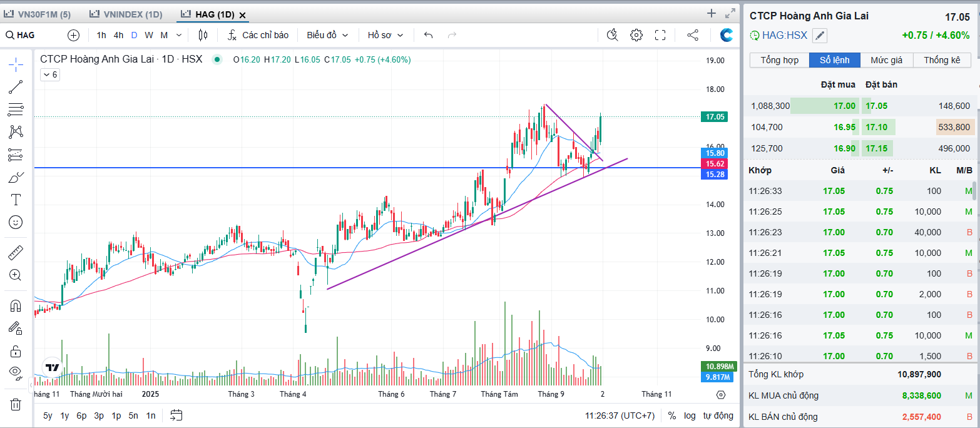Screen dimensions: 980x428
Task: Open the time axis settings gear
Action: 720,395
